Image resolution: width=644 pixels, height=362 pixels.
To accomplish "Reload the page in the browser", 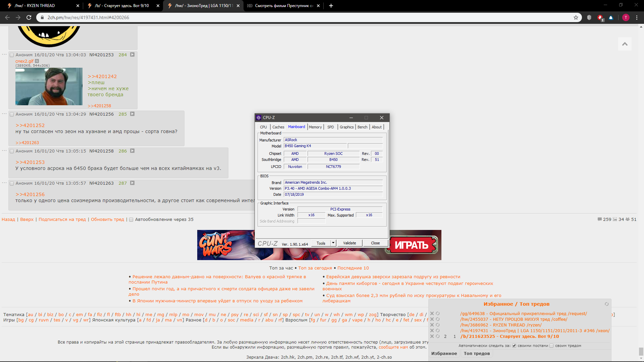I will (29, 17).
